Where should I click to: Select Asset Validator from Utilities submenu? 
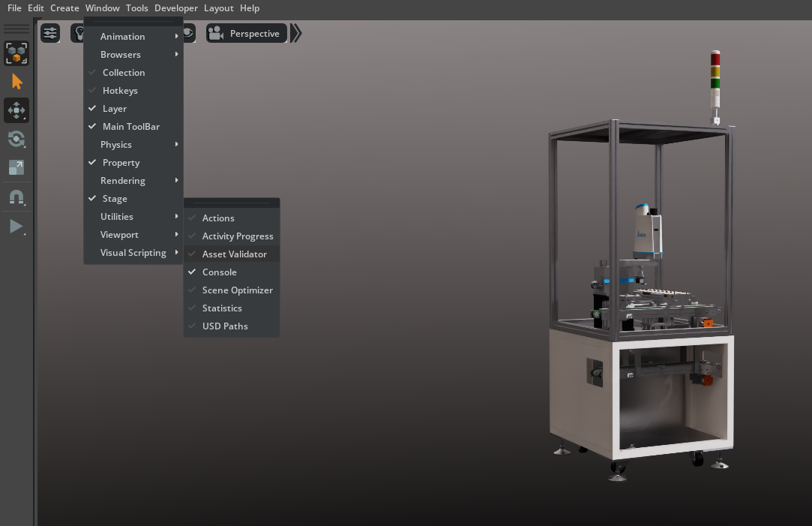tap(234, 254)
